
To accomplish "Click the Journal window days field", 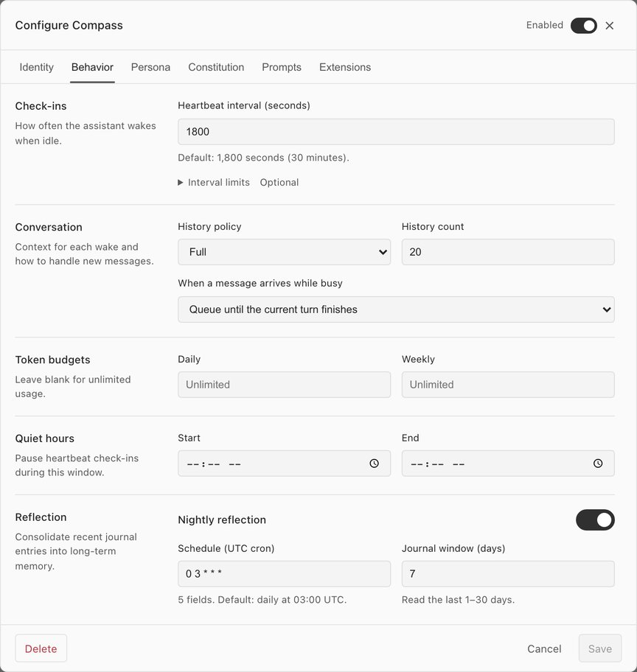I will [508, 574].
